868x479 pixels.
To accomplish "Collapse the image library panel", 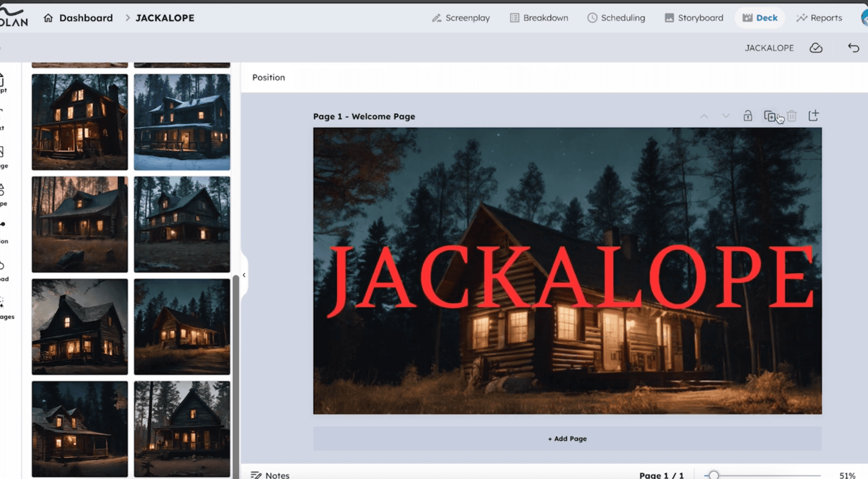I will pyautogui.click(x=244, y=275).
